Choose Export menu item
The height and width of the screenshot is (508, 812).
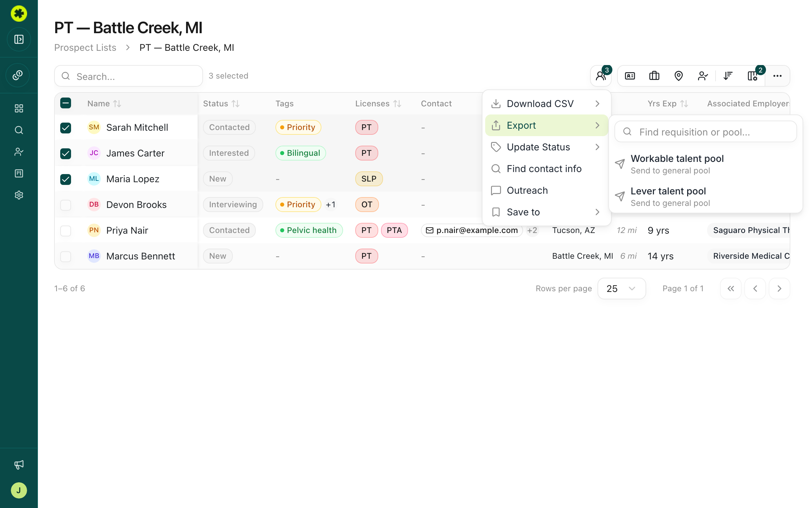click(547, 125)
